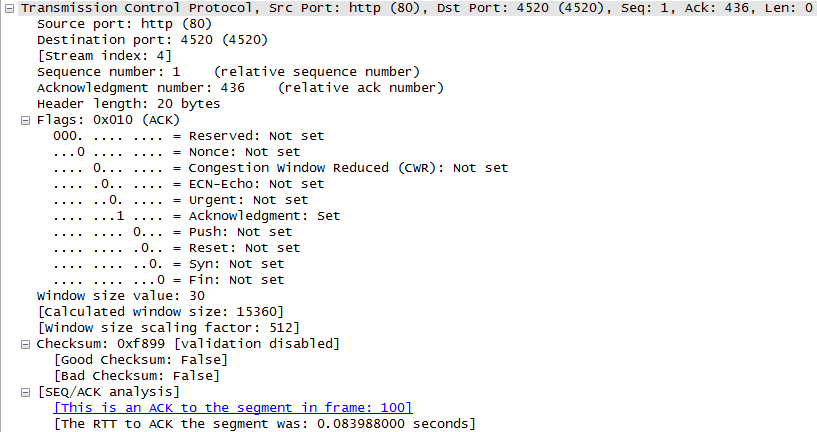This screenshot has width=817, height=432.
Task: Select the Congestion Window Reduced flag line
Action: pos(280,168)
